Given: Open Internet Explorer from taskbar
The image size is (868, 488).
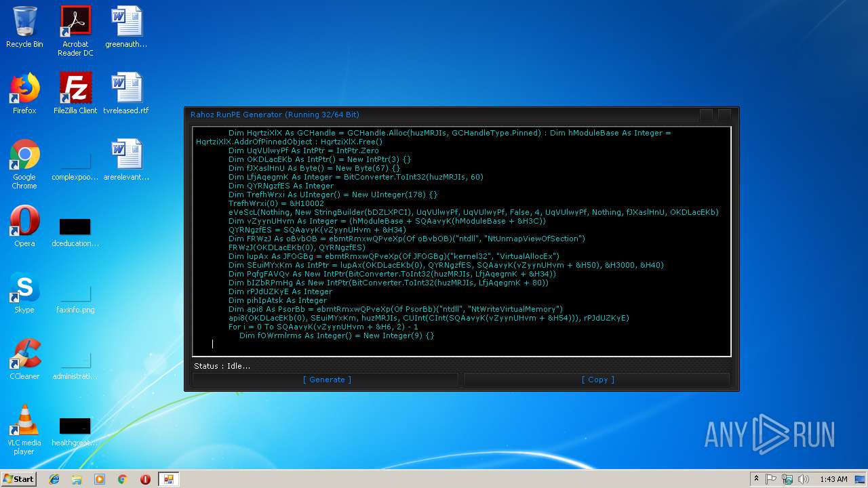Looking at the screenshot, I should pos(54,479).
